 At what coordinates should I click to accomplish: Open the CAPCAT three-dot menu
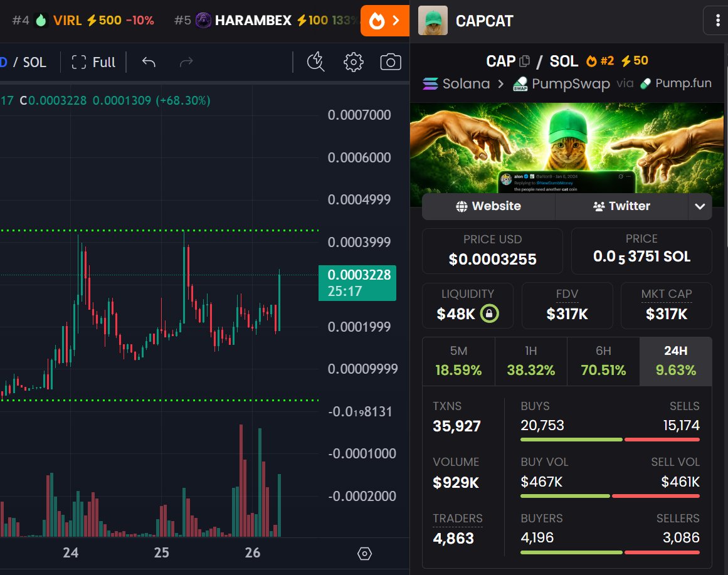click(x=717, y=21)
